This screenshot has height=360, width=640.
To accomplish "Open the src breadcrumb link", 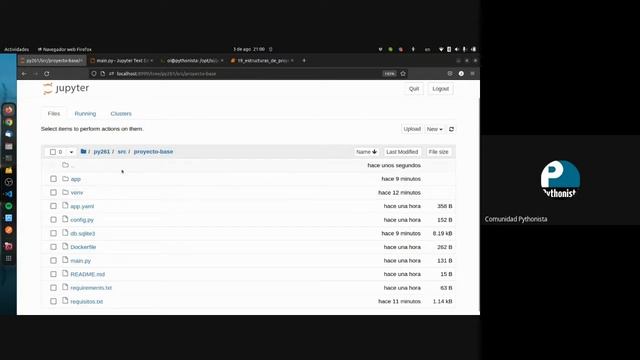I will pyautogui.click(x=122, y=151).
